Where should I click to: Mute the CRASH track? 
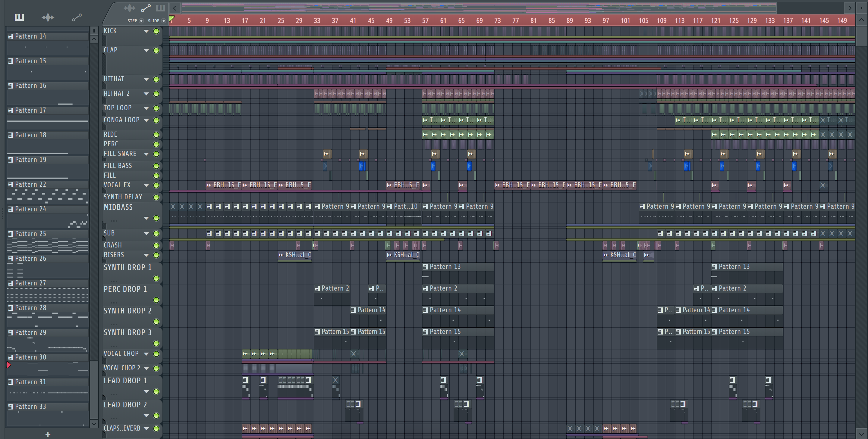click(x=156, y=245)
